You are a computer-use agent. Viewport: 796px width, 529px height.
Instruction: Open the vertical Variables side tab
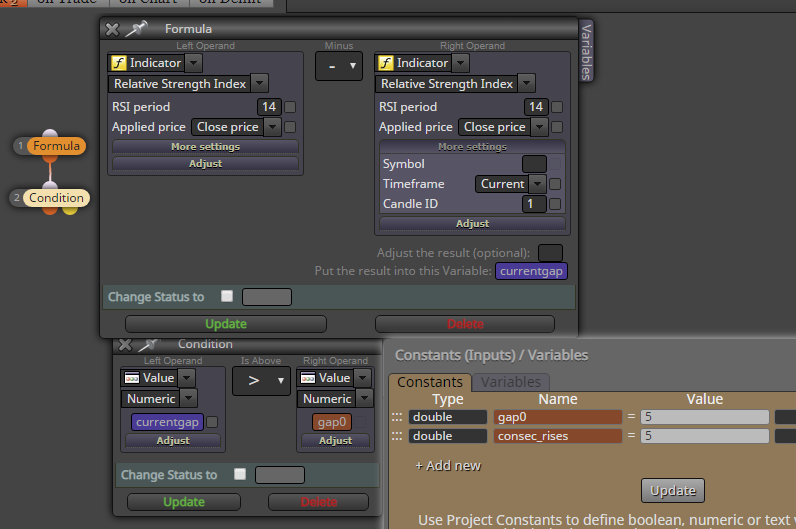pos(586,51)
